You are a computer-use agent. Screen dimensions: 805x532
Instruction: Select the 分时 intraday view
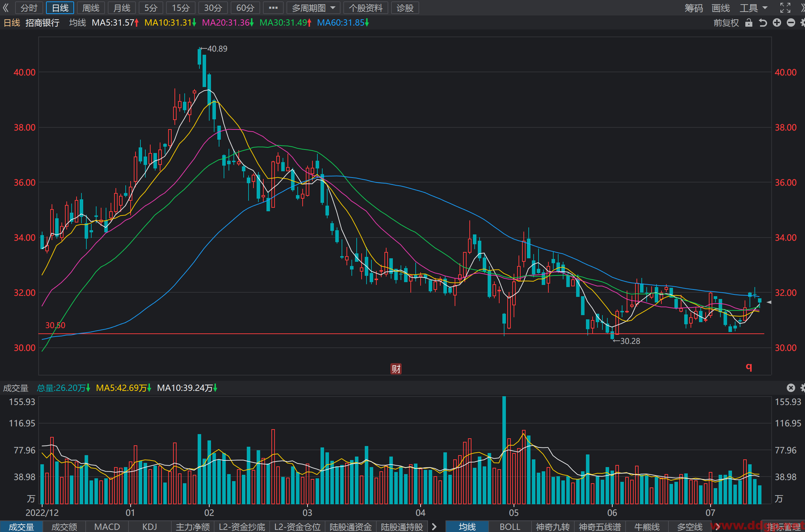point(29,8)
